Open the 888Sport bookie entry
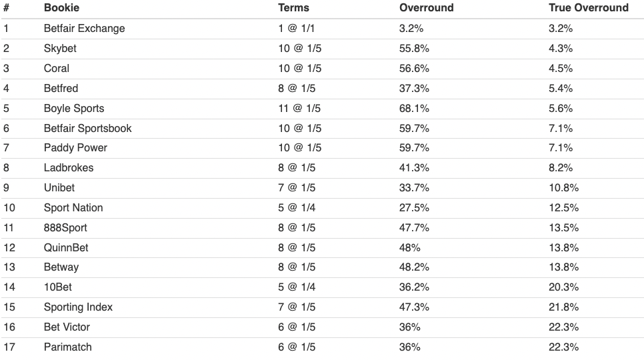The height and width of the screenshot is (360, 644). coord(65,228)
